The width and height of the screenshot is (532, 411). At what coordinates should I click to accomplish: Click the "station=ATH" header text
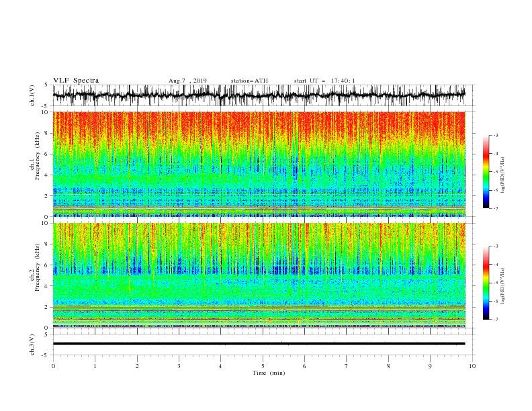point(249,81)
